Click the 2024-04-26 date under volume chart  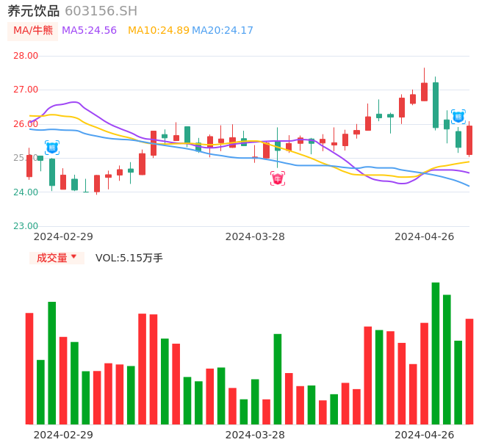pyautogui.click(x=425, y=435)
